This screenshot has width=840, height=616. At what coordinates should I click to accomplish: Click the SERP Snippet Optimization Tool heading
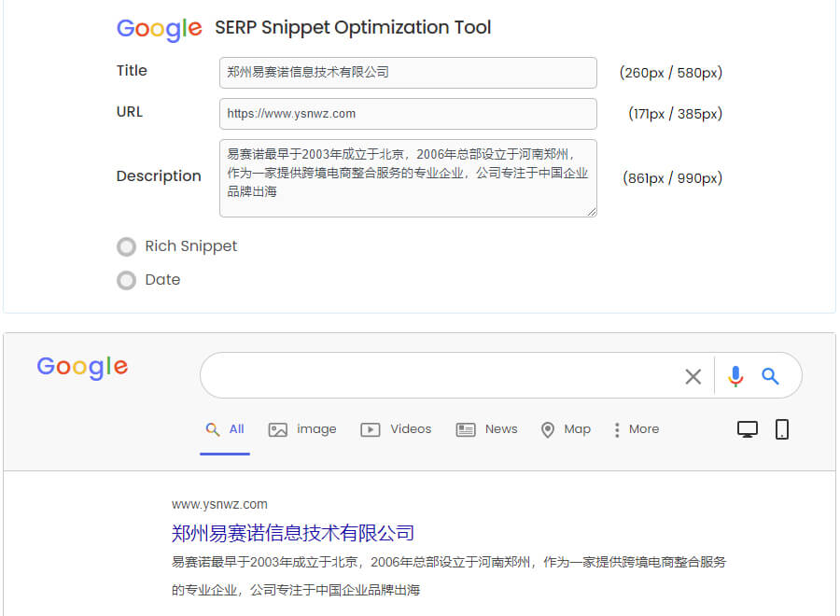tap(353, 28)
